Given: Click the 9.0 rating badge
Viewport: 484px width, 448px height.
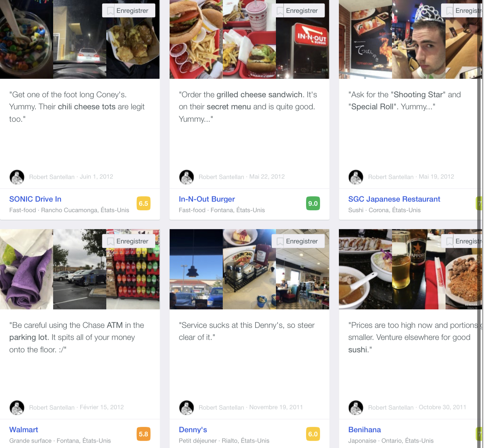Looking at the screenshot, I should (313, 203).
